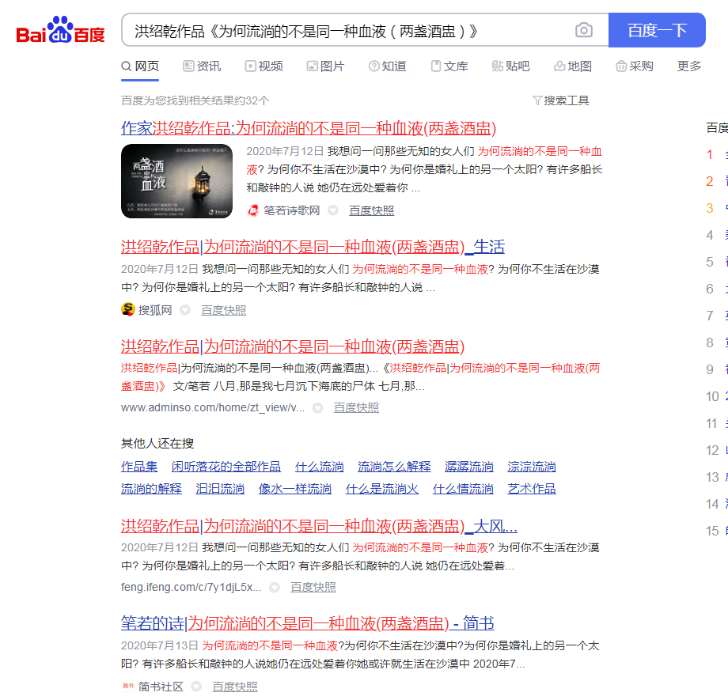Switch to the 视频 tab
Screen dimensions: 728x700
(264, 66)
